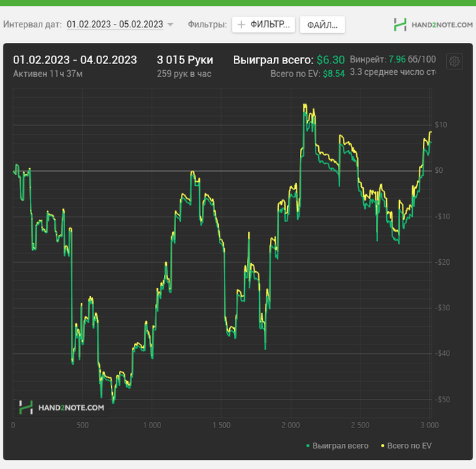Select the chart title 01.02.2023 - 04.02.2023
The image size is (476, 469).
[x=75, y=60]
